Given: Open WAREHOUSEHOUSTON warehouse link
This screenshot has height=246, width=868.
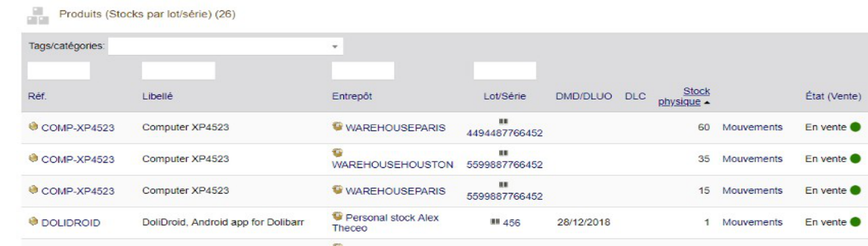Looking at the screenshot, I should tap(393, 164).
